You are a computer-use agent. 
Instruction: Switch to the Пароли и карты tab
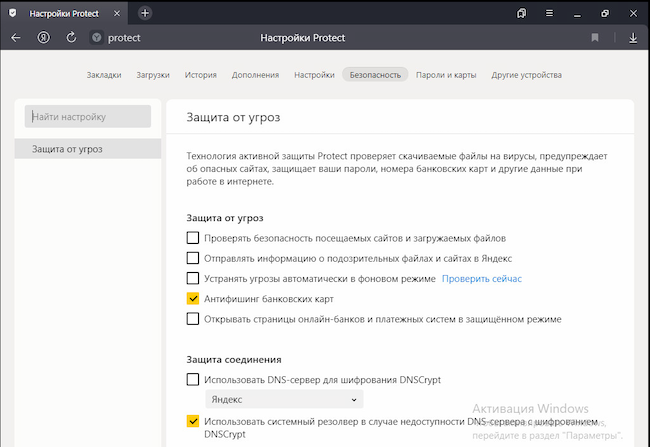point(446,75)
